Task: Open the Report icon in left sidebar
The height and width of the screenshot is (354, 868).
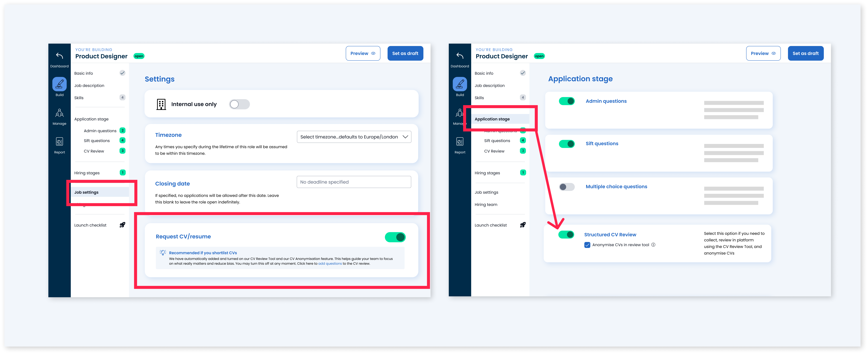Action: 59,142
